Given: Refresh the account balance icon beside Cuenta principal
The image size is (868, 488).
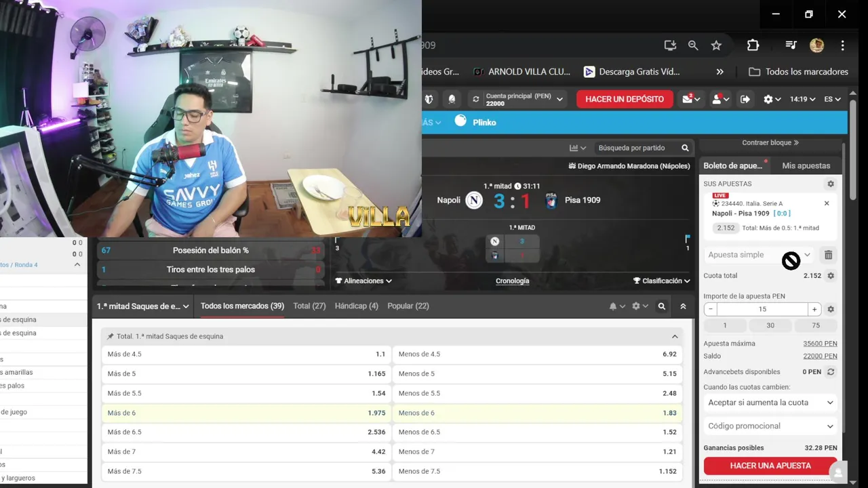Looking at the screenshot, I should 476,99.
